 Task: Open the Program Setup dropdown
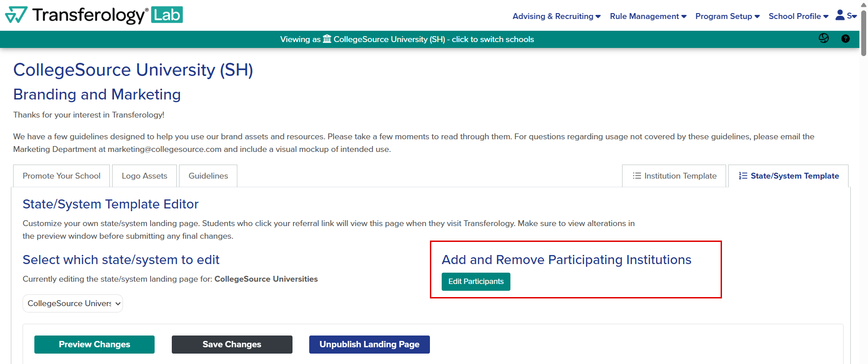727,16
